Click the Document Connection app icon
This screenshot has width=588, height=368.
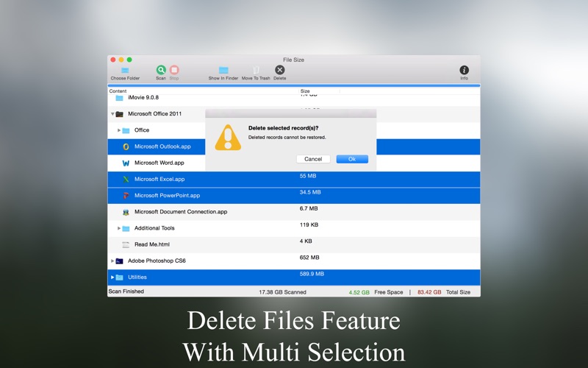(x=126, y=212)
